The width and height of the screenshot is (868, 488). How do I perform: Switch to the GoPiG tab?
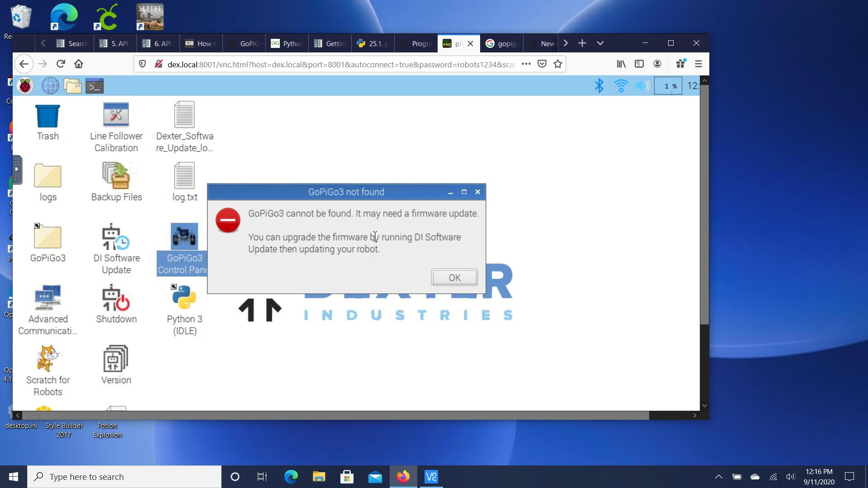(x=244, y=43)
